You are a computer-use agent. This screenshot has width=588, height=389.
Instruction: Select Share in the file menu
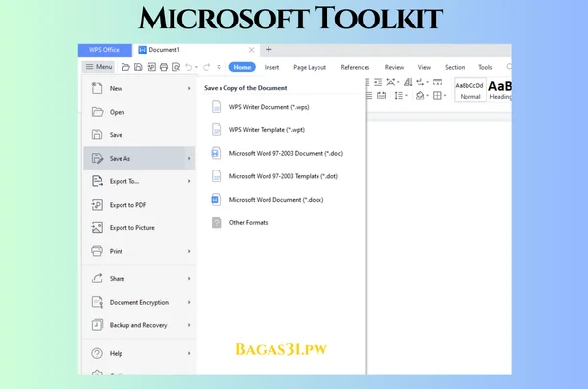tap(139, 278)
